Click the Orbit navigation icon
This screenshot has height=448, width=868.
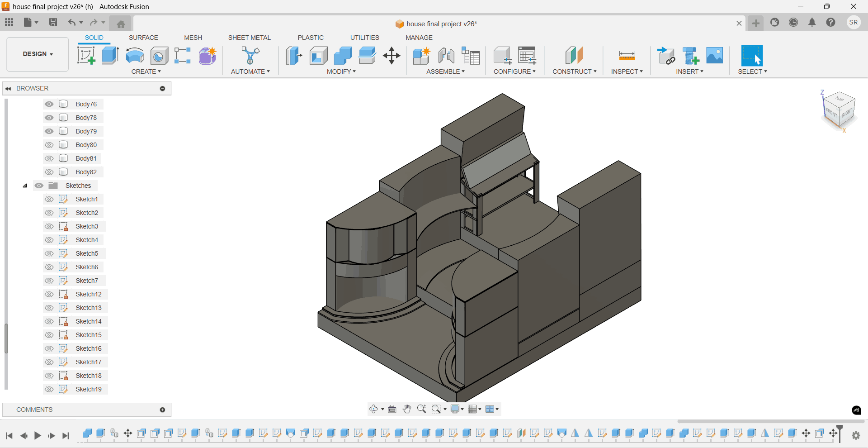click(x=373, y=409)
